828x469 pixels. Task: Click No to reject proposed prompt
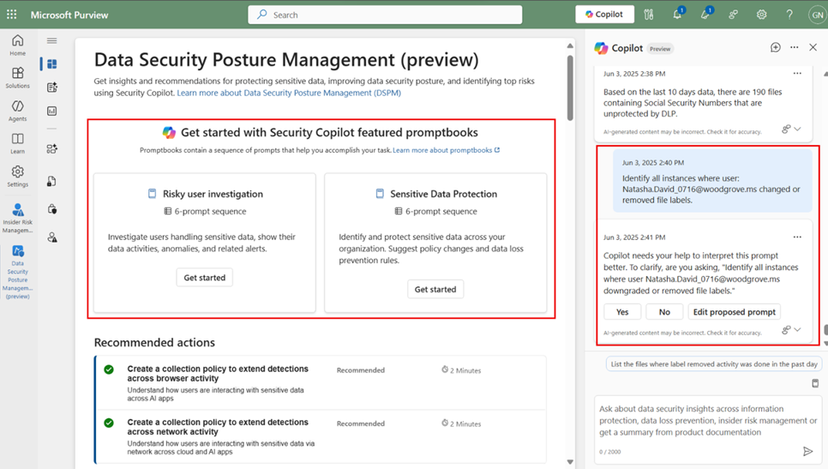(x=664, y=312)
